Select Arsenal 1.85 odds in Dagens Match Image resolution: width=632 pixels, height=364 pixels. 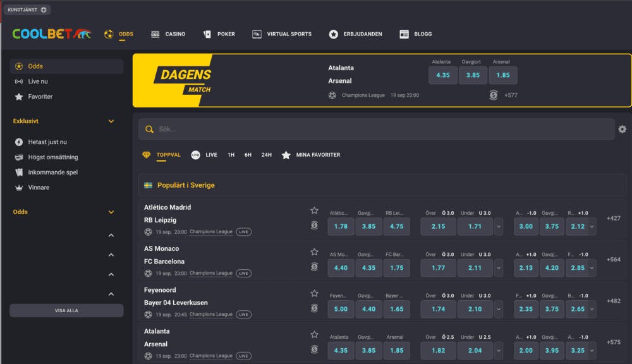coord(502,75)
